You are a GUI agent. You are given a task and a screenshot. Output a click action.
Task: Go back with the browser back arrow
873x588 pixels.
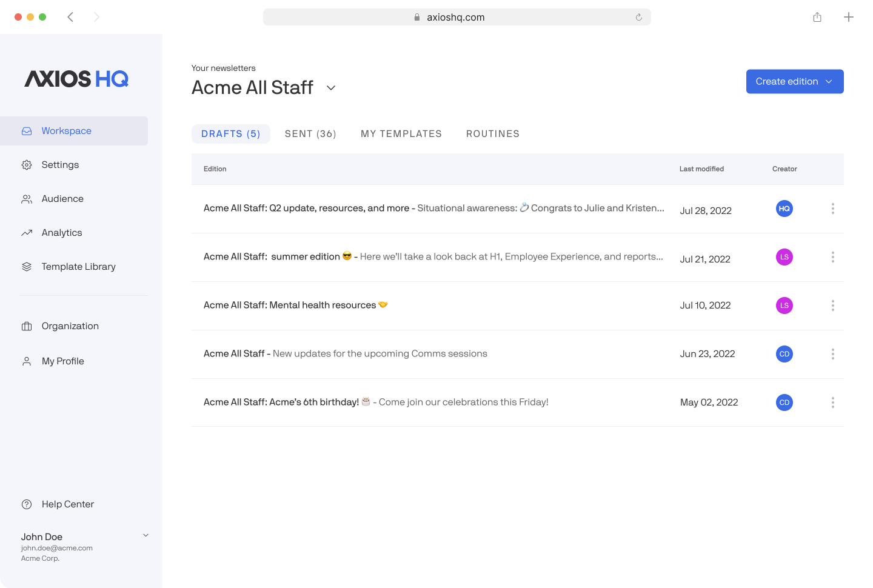(70, 17)
